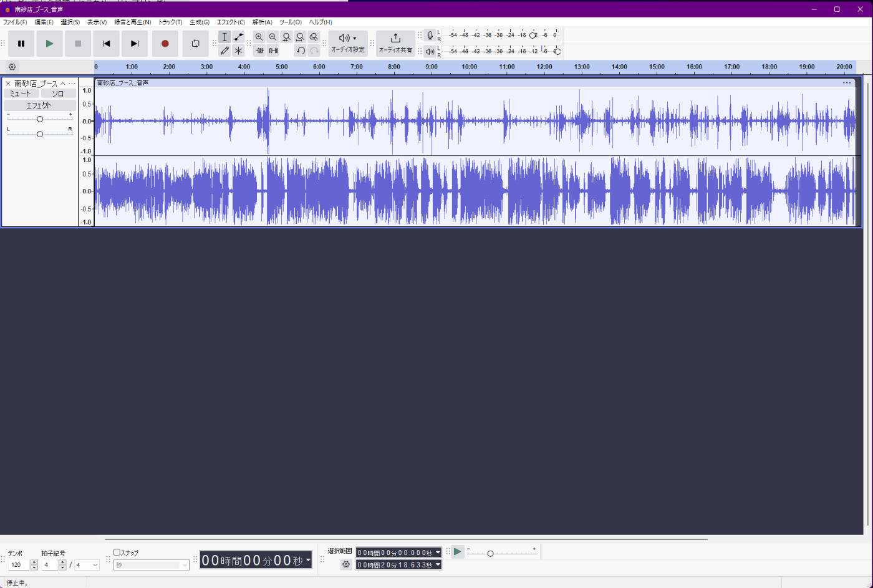This screenshot has height=588, width=873.
Task: Enable the スナップ snap checkbox
Action: click(117, 552)
